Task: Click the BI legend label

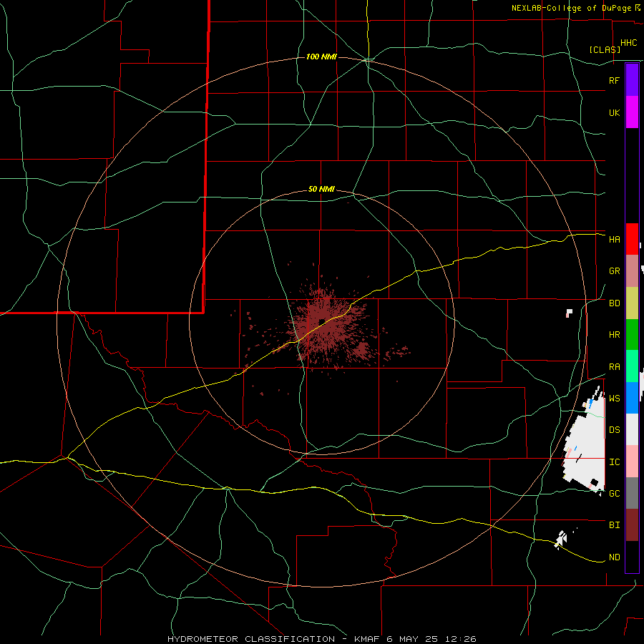Action: click(614, 525)
